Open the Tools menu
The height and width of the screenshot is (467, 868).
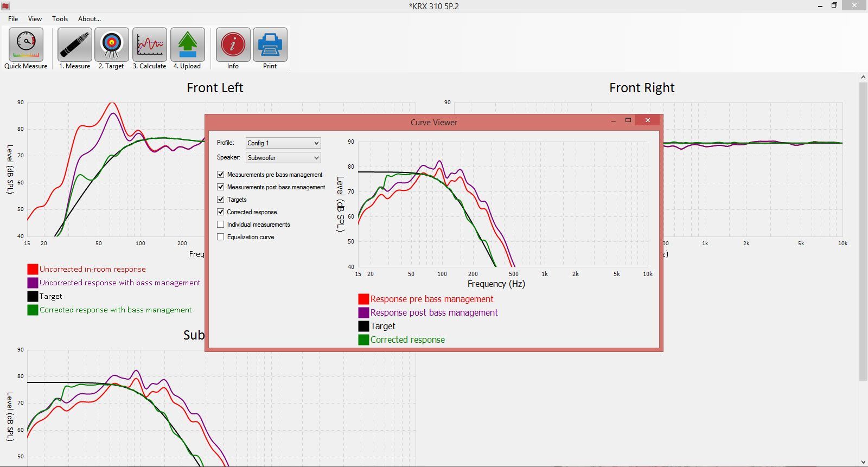60,19
